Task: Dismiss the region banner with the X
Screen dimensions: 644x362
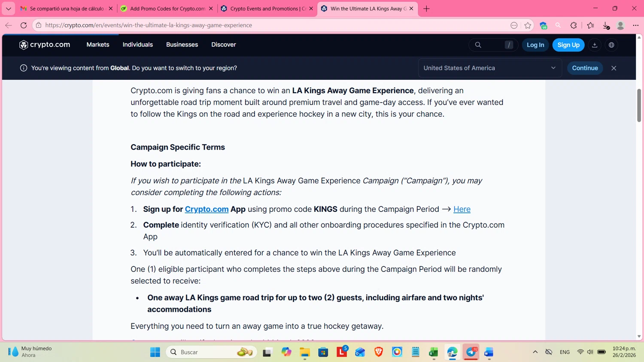Action: pyautogui.click(x=614, y=68)
